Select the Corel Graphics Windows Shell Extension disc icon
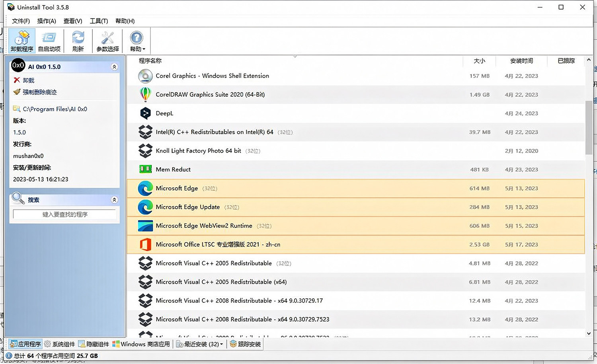597x364 pixels. (x=145, y=76)
